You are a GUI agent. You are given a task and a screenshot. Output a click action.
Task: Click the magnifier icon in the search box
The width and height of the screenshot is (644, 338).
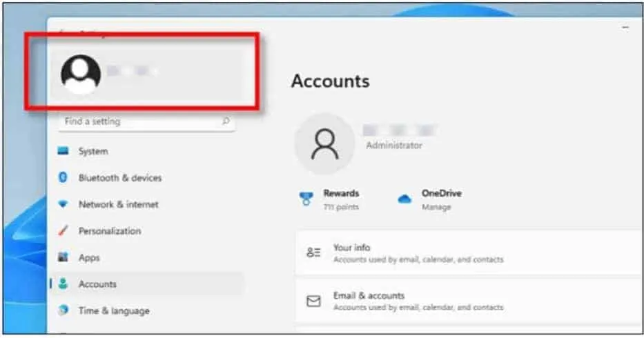point(225,121)
